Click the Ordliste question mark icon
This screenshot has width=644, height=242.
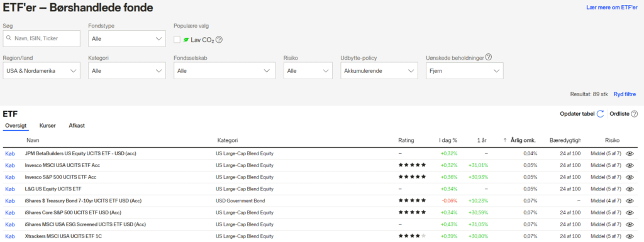click(x=635, y=114)
